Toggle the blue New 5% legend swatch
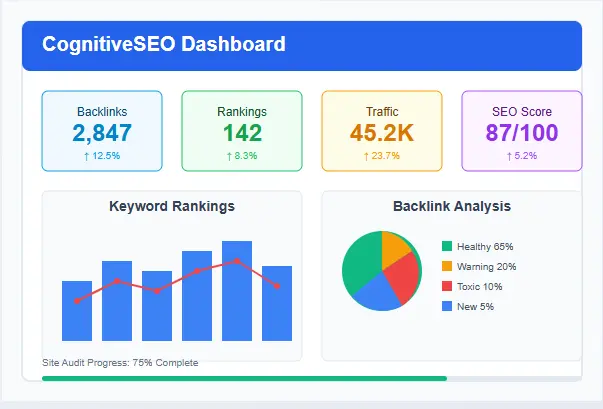 coord(447,306)
